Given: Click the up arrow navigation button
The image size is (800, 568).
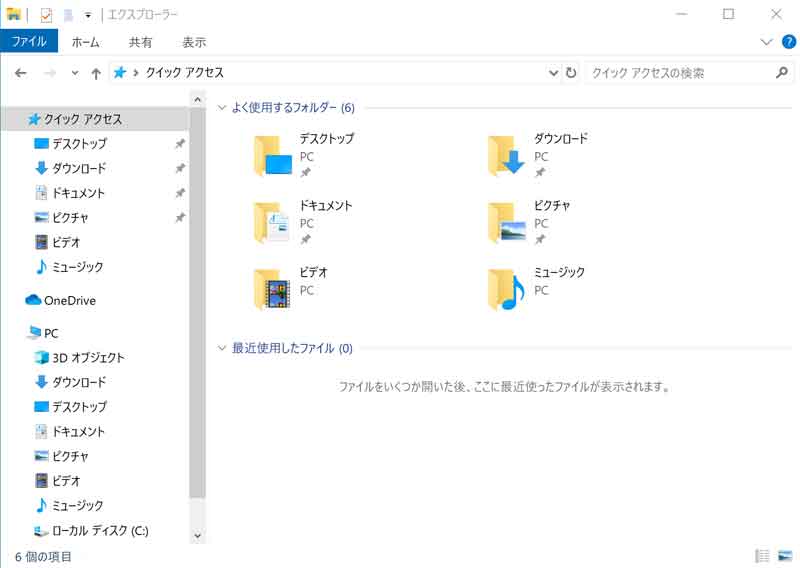Looking at the screenshot, I should click(96, 73).
